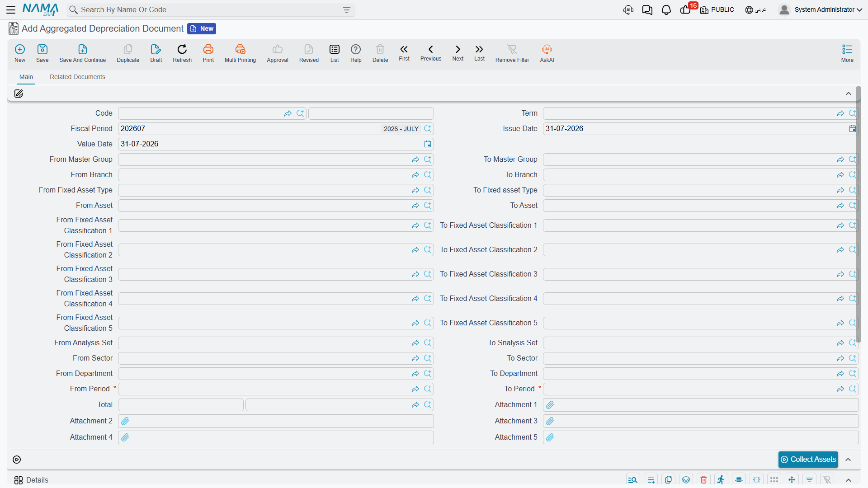Open Multi Printing
Screen dimensions: 868x488
click(x=240, y=53)
